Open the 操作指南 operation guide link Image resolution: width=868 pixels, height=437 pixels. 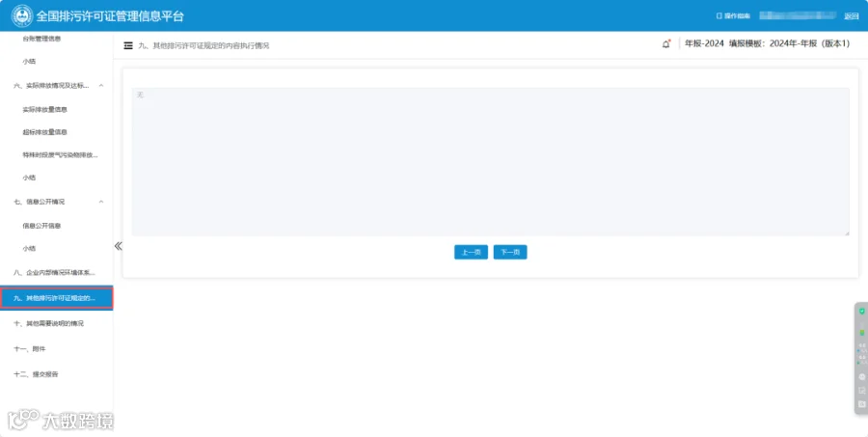734,16
